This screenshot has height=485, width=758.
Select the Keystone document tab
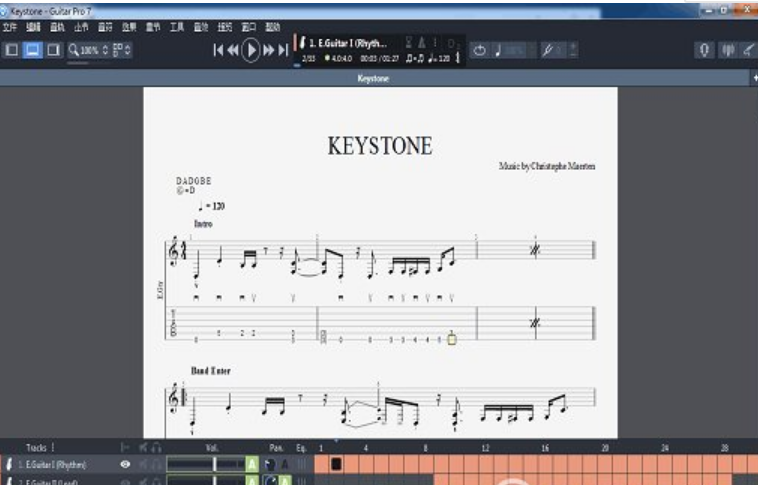coord(373,78)
